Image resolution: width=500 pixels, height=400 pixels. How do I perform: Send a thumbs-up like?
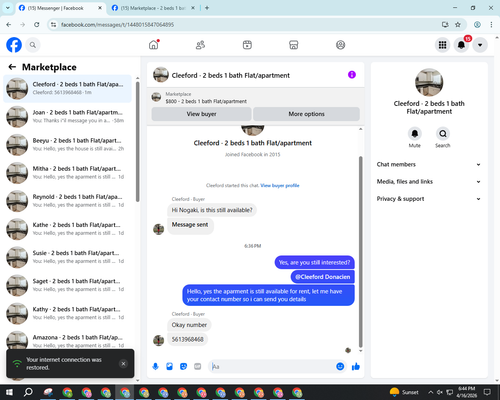356,367
